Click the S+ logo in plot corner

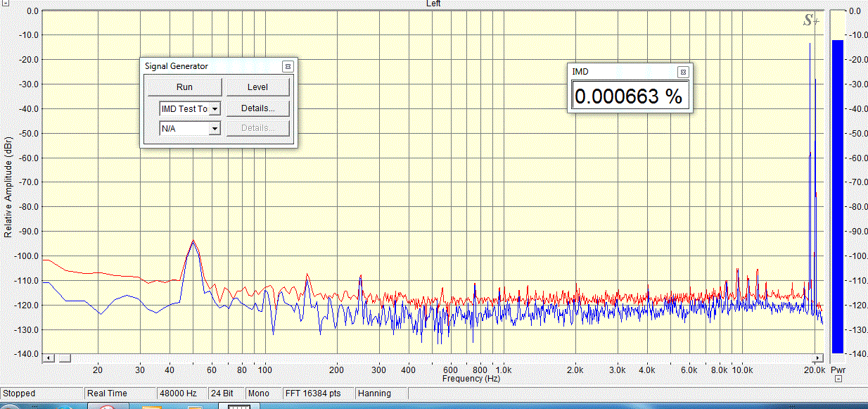[811, 20]
